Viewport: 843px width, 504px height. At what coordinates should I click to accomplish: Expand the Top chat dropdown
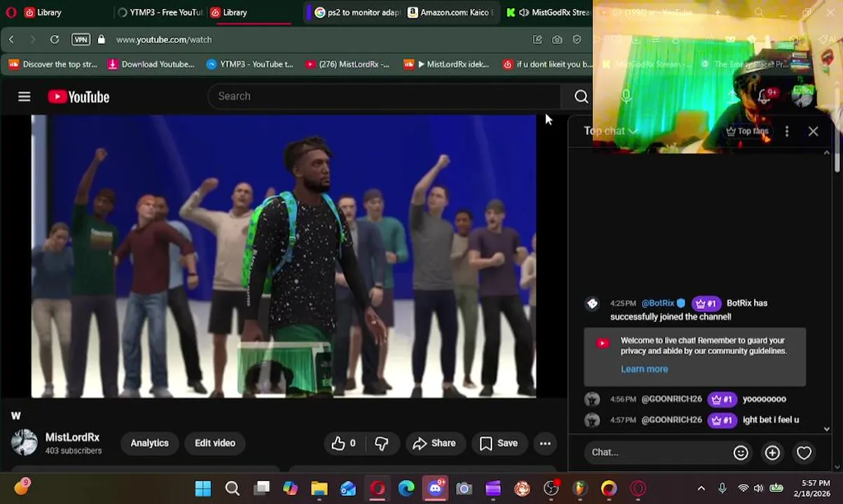tap(611, 131)
